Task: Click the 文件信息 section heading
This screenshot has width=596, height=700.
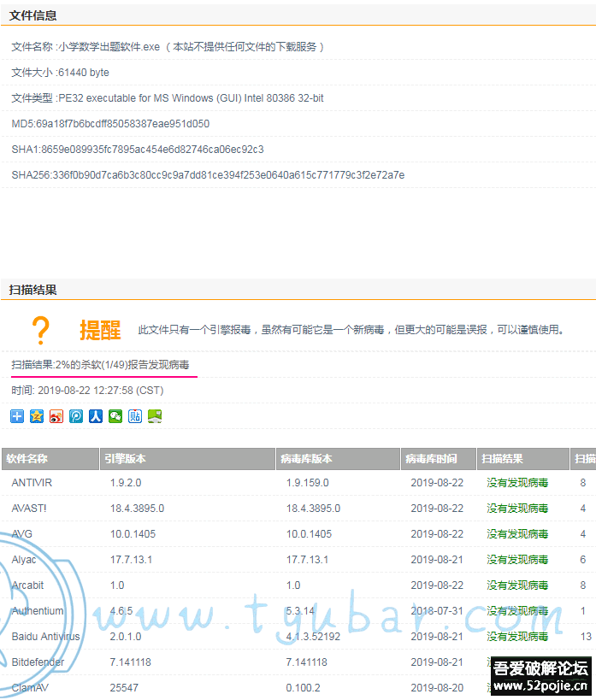Action: tap(33, 15)
